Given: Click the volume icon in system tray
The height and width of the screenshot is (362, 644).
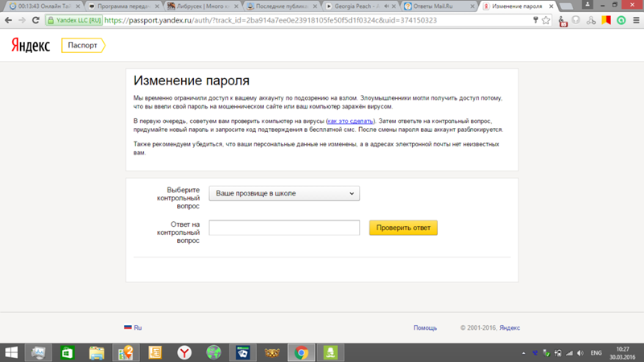Looking at the screenshot, I should (581, 352).
